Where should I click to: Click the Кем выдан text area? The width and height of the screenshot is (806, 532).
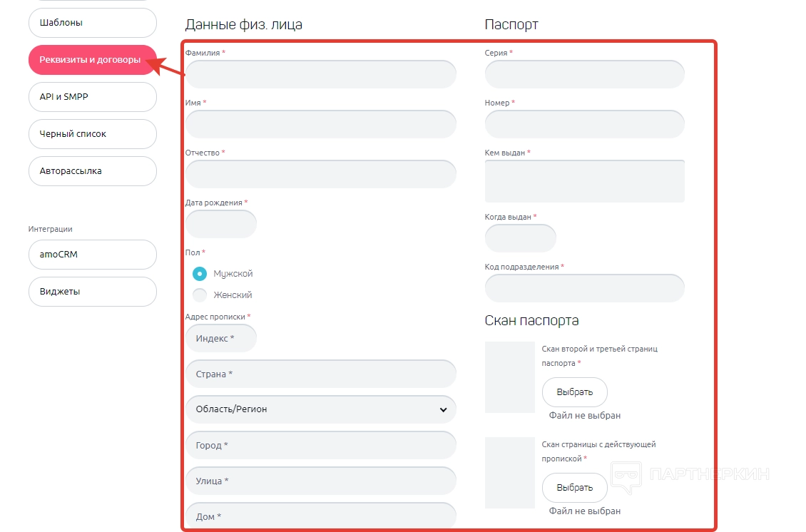pos(584,181)
